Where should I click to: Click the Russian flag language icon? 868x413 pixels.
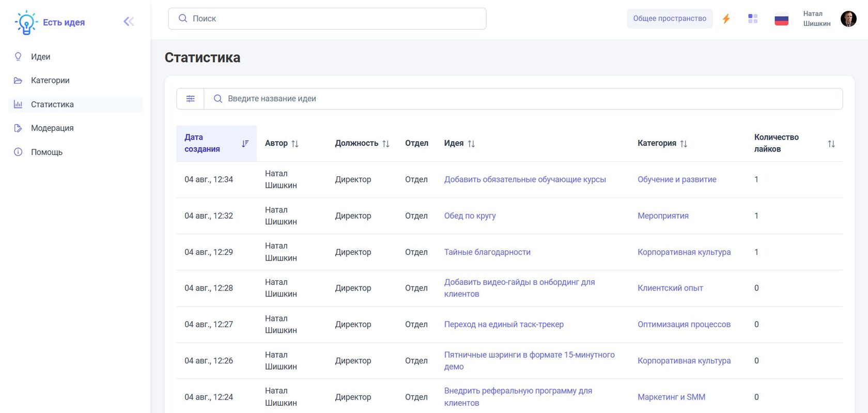click(781, 19)
